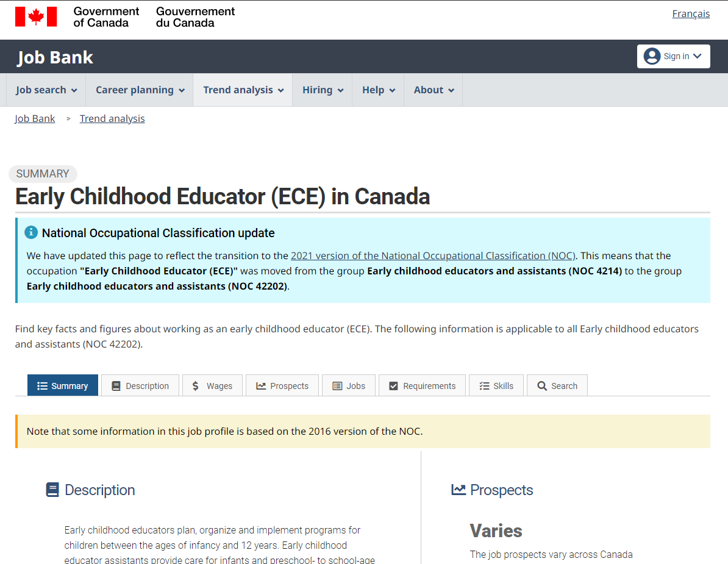Click the Prospects section chart icon
The height and width of the screenshot is (564, 728).
(x=459, y=490)
